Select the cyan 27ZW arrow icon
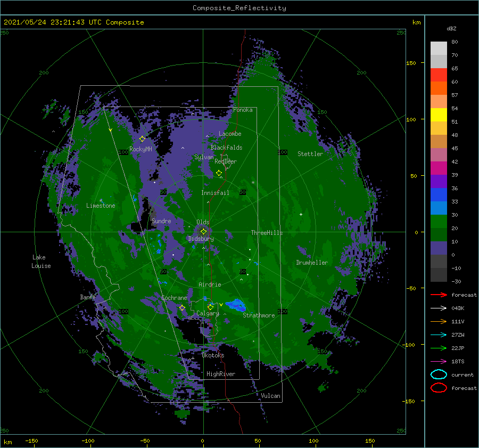The image size is (479, 448). [439, 335]
